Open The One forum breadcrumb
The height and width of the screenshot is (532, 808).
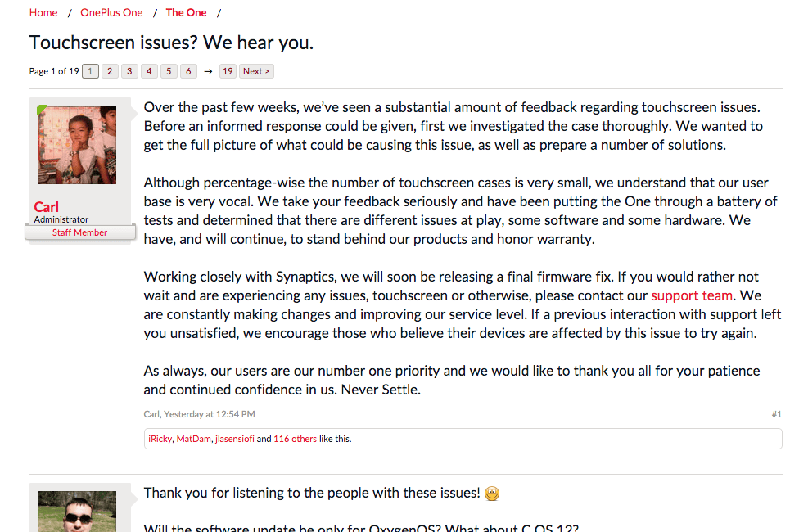tap(186, 13)
